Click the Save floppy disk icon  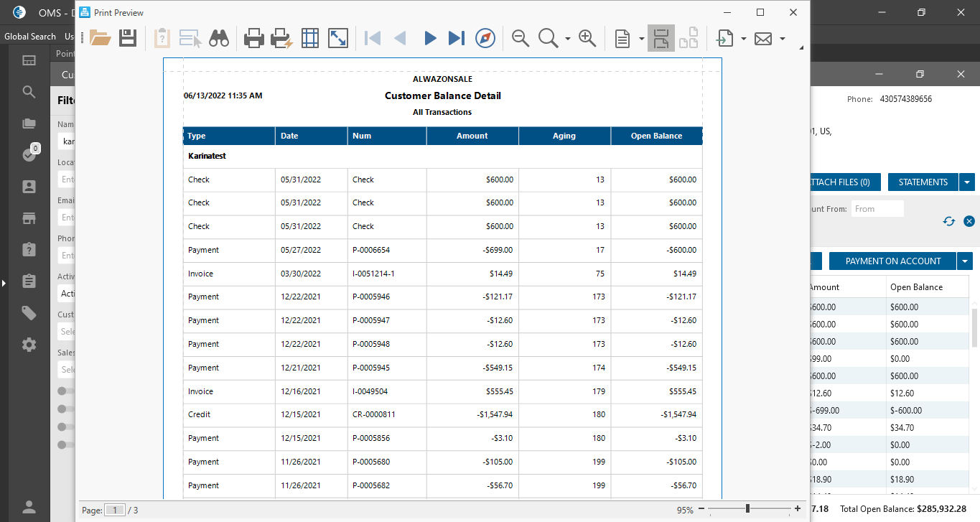coord(128,38)
